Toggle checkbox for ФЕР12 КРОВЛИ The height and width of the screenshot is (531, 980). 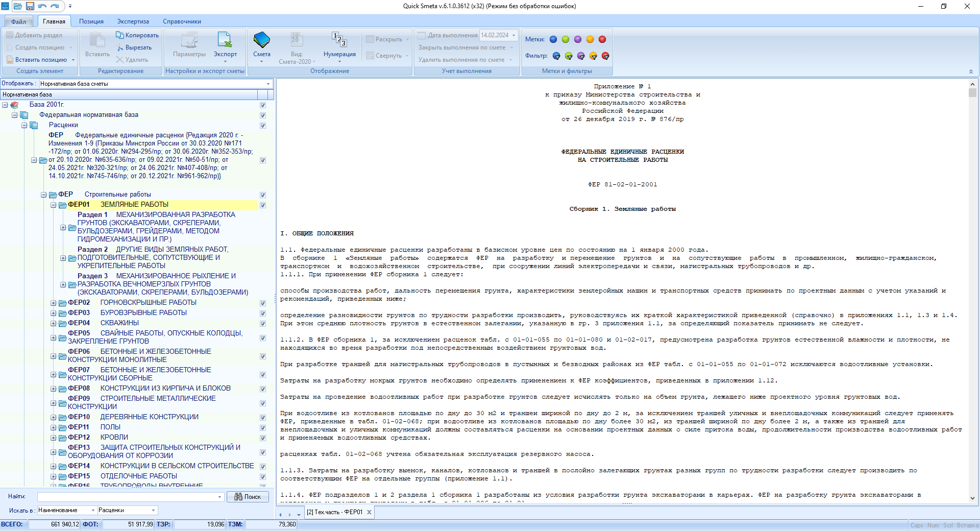(x=263, y=438)
